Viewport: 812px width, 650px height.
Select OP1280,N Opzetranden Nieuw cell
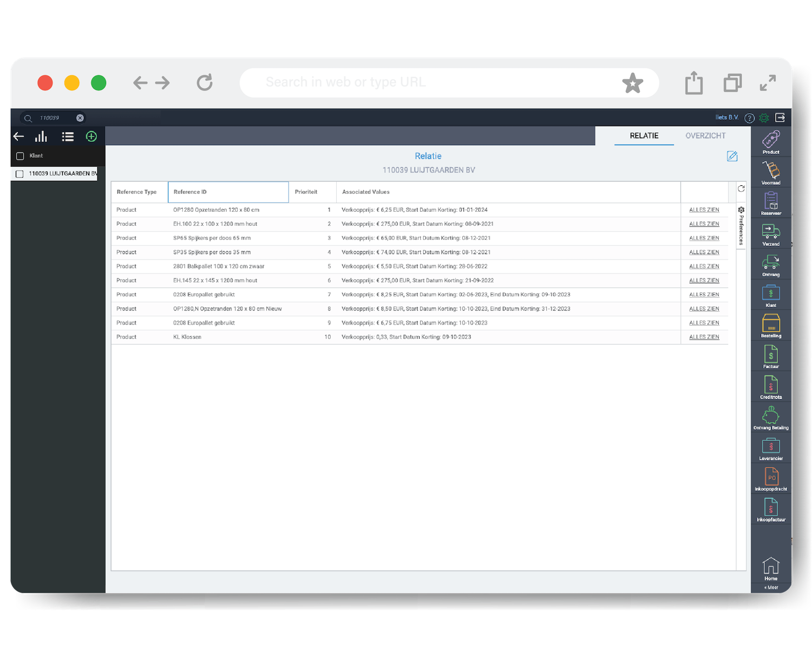coord(227,309)
